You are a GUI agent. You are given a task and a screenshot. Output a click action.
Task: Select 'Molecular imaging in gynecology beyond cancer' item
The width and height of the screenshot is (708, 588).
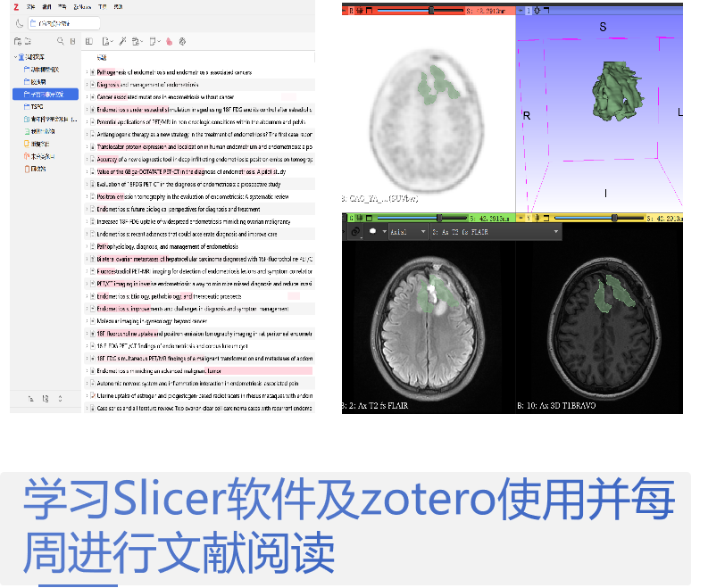click(199, 321)
